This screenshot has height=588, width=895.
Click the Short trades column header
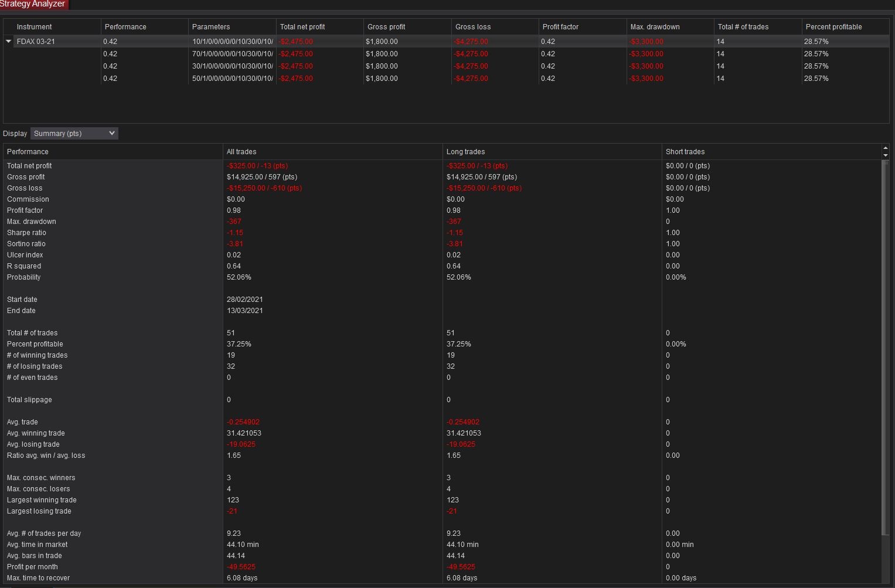tap(685, 151)
